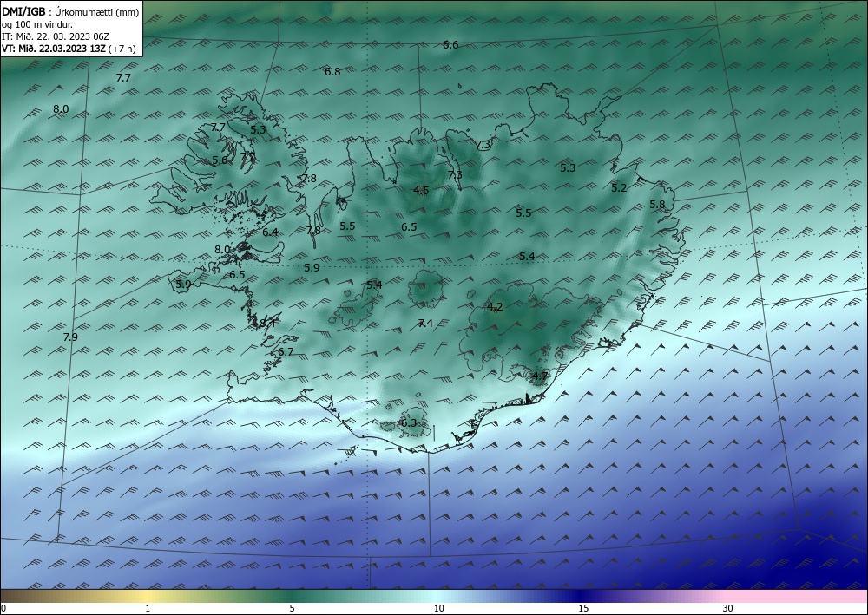Click the legend label 10
The image size is (868, 615).
click(x=438, y=608)
